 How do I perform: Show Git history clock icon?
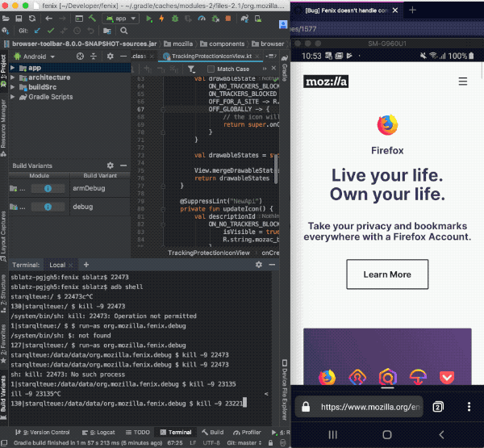[x=77, y=31]
